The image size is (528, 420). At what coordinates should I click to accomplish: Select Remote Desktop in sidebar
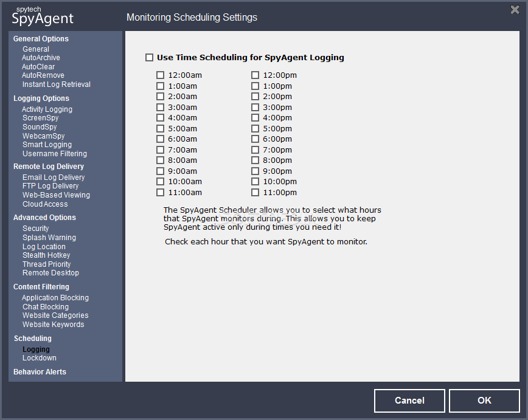coord(50,273)
